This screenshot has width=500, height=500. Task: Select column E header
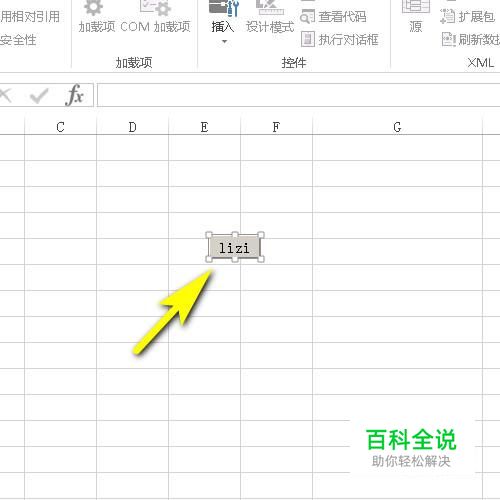[204, 127]
